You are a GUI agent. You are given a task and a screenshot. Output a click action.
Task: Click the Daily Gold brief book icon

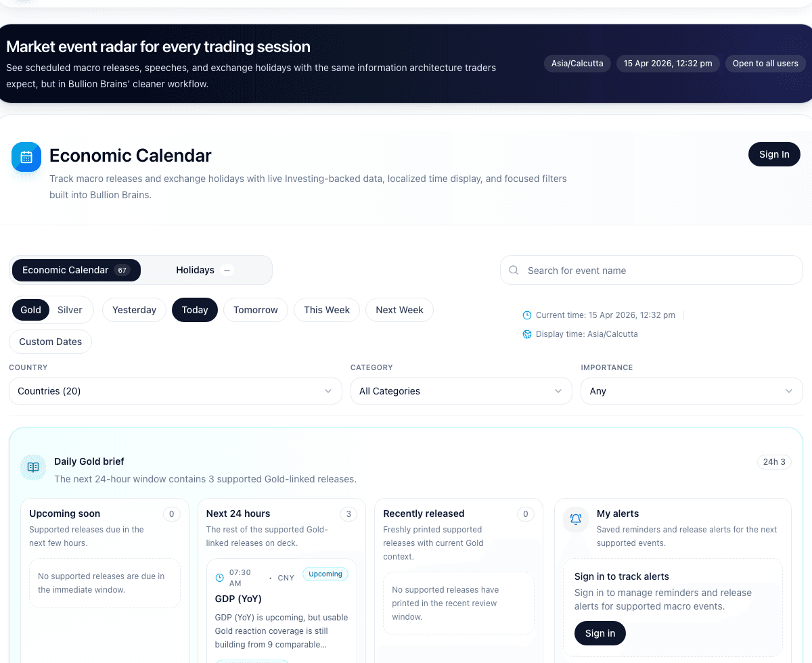point(32,467)
